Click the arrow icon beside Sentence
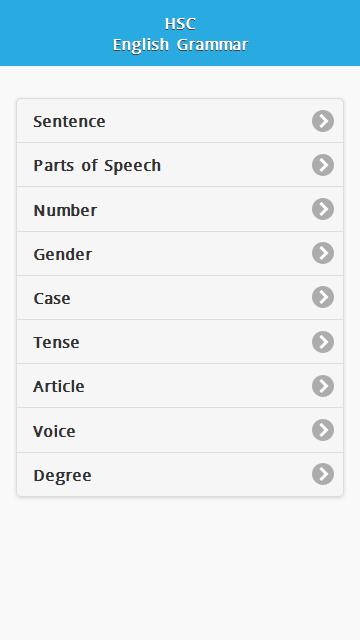360x640 pixels. pyautogui.click(x=323, y=121)
